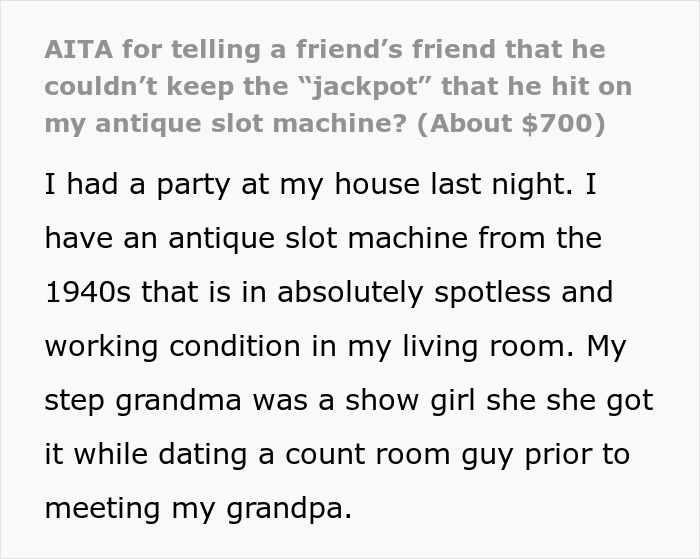Click the word "meeting" on the last line
Screen dimensions: 700x559
(x=102, y=509)
